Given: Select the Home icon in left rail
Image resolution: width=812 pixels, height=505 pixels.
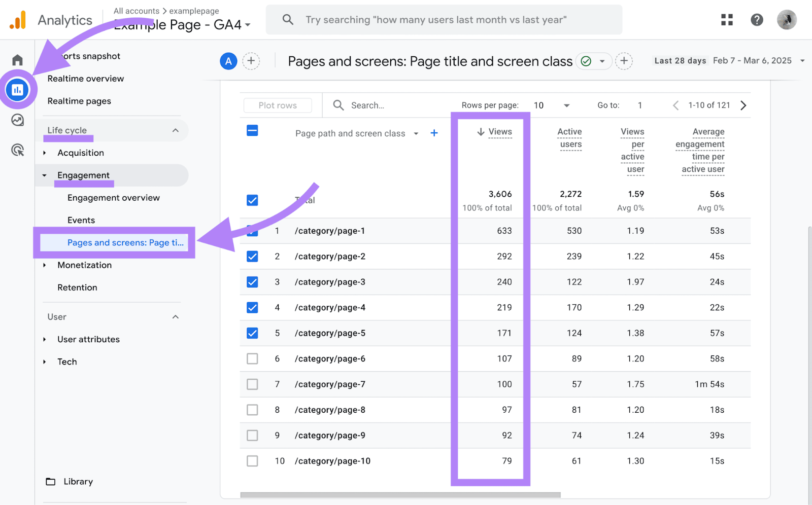Looking at the screenshot, I should (x=17, y=59).
